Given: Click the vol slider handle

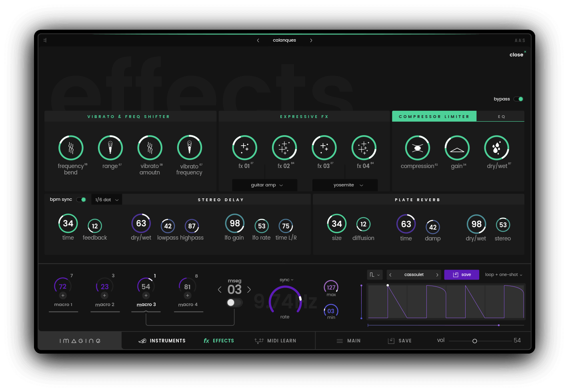Looking at the screenshot, I should point(475,341).
